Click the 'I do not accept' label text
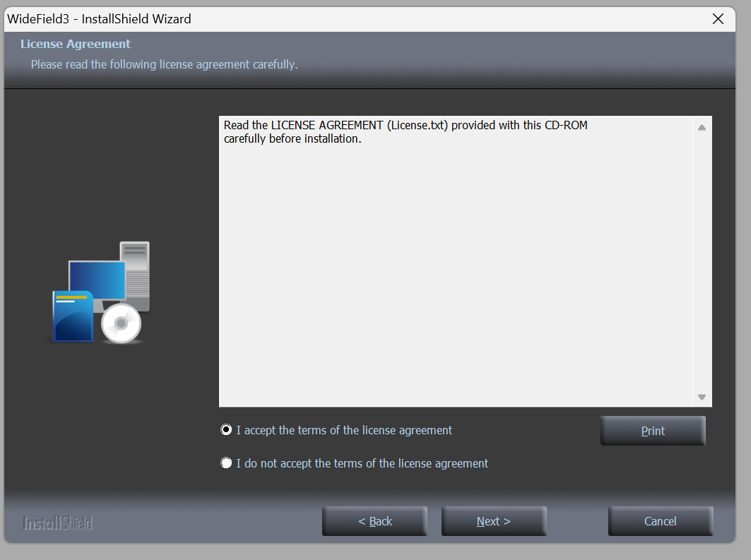The width and height of the screenshot is (751, 560). pyautogui.click(x=362, y=463)
